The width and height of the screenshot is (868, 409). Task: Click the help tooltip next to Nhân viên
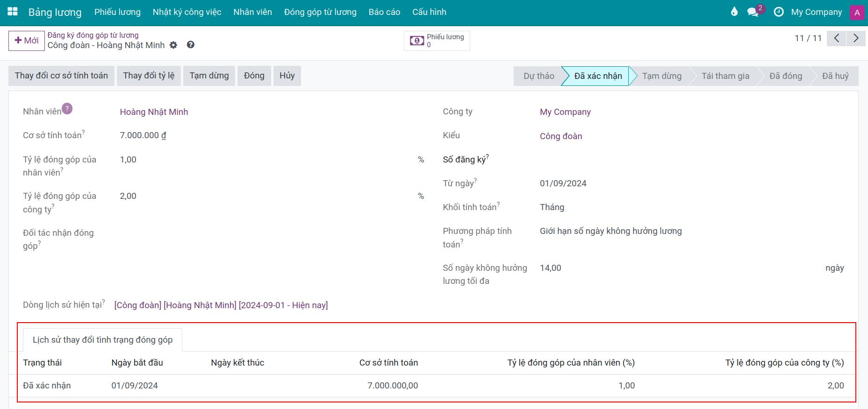67,109
